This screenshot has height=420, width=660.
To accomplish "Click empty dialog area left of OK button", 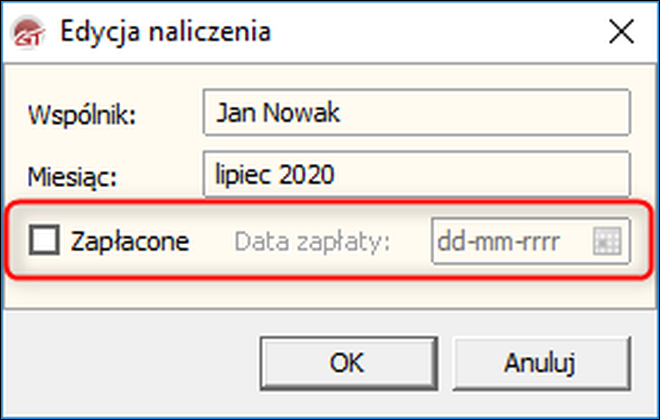I will point(140,361).
